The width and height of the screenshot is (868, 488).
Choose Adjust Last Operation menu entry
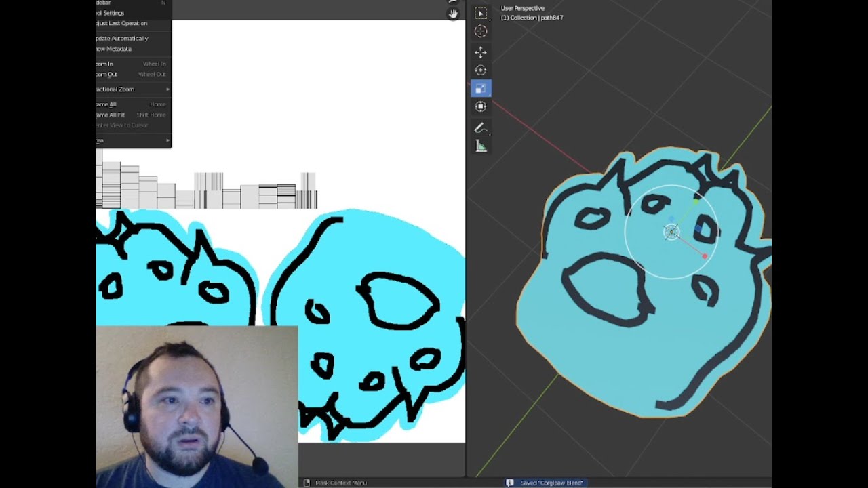(x=134, y=23)
